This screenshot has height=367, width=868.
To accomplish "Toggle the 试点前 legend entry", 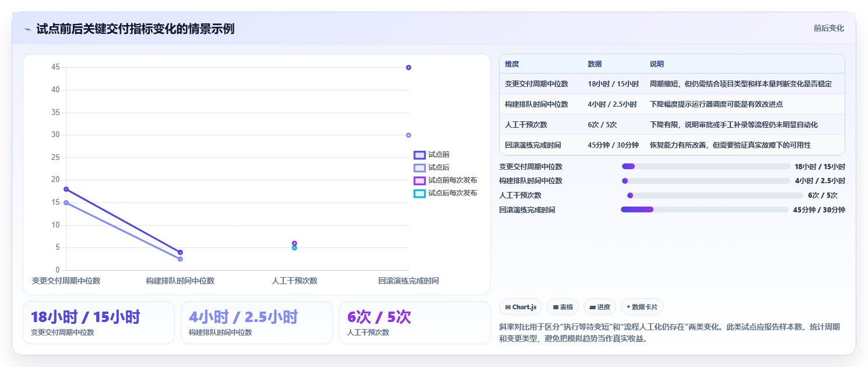I will pyautogui.click(x=431, y=155).
